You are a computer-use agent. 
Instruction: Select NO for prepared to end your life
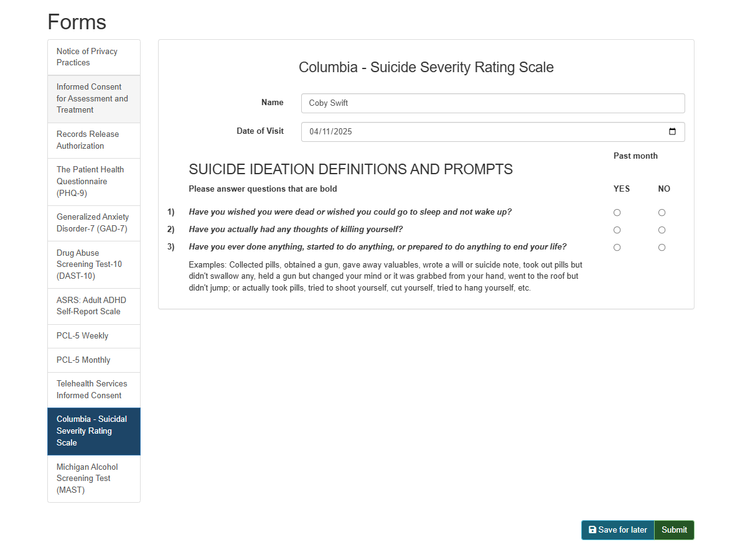tap(662, 248)
